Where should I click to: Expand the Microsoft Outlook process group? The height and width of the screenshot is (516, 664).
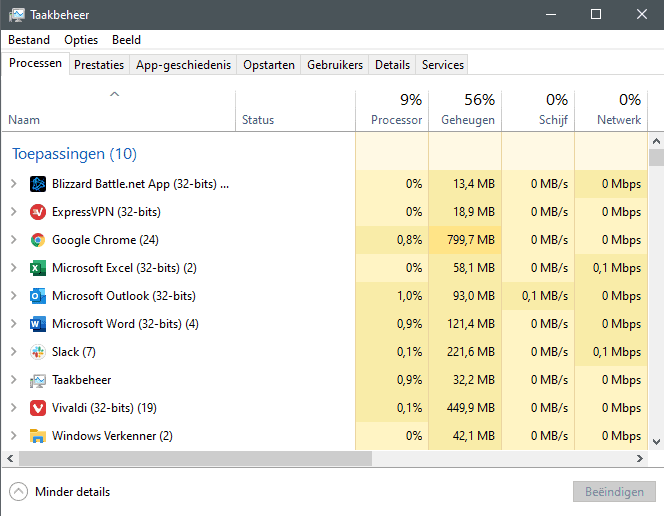14,295
